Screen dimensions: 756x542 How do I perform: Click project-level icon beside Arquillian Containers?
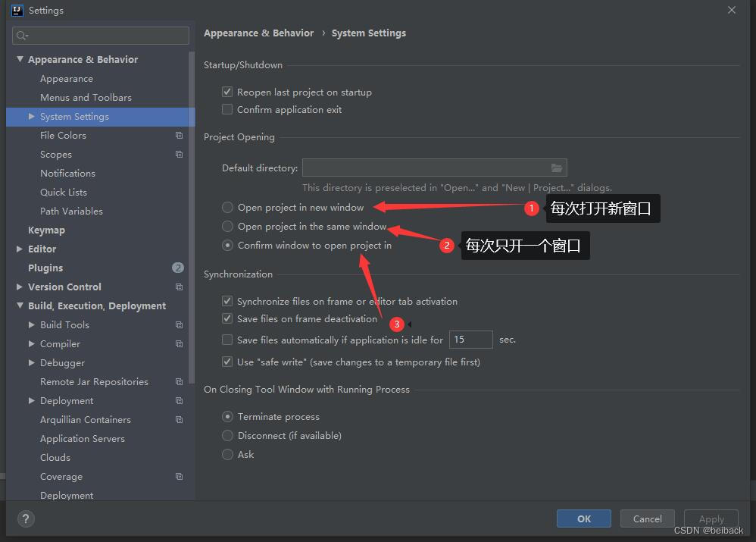tap(179, 419)
